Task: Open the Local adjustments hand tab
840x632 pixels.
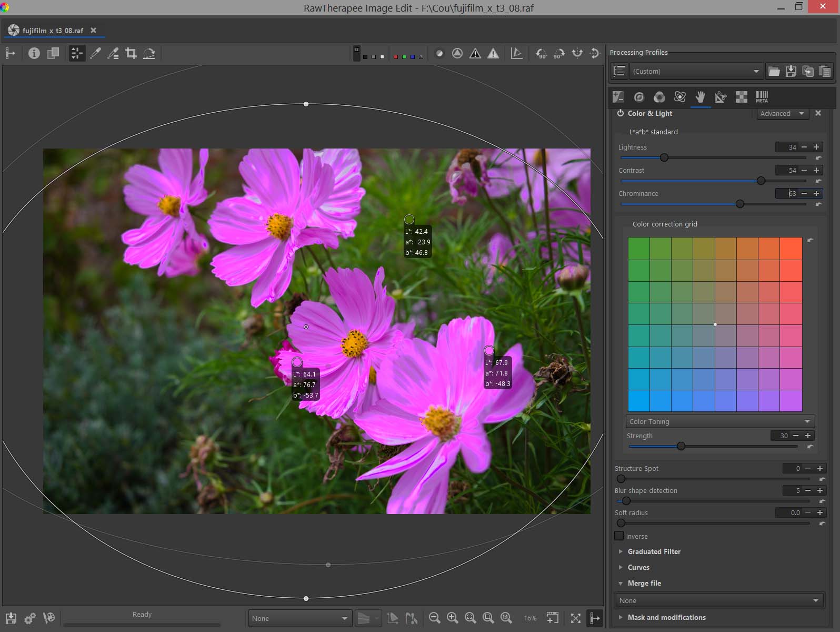Action: (700, 97)
